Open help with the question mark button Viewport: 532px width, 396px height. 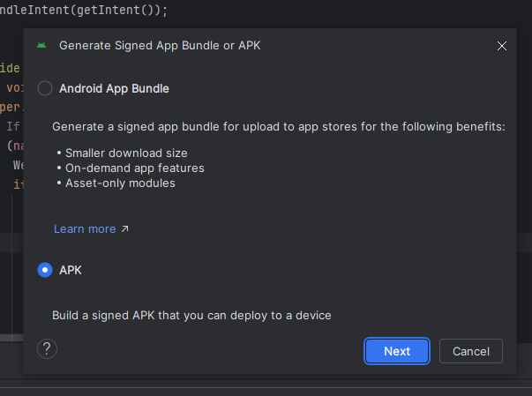(x=48, y=349)
